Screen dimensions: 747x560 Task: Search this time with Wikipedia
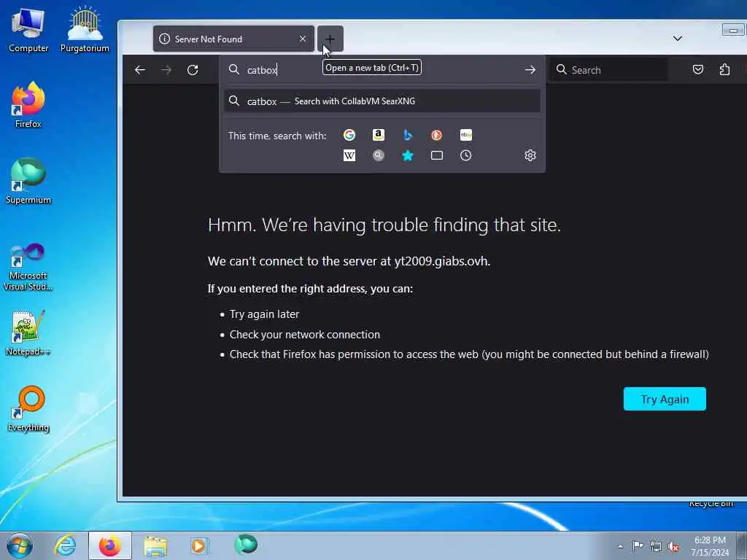point(349,155)
